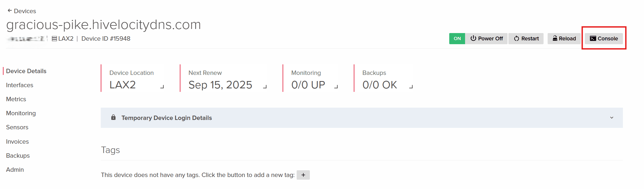This screenshot has height=189, width=644.
Task: Expand Temporary Device Login Details chevron
Action: click(x=611, y=118)
